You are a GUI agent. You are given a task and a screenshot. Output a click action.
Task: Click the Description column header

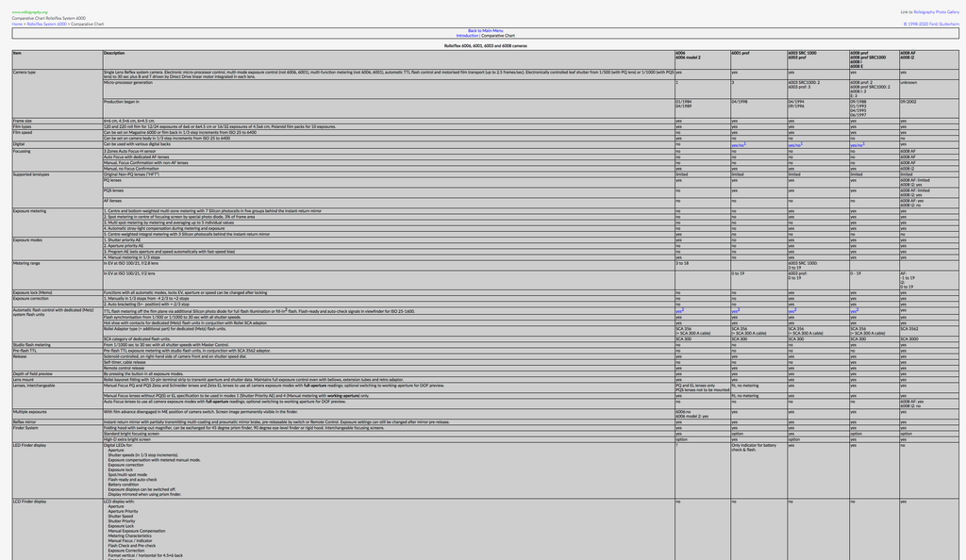(113, 54)
